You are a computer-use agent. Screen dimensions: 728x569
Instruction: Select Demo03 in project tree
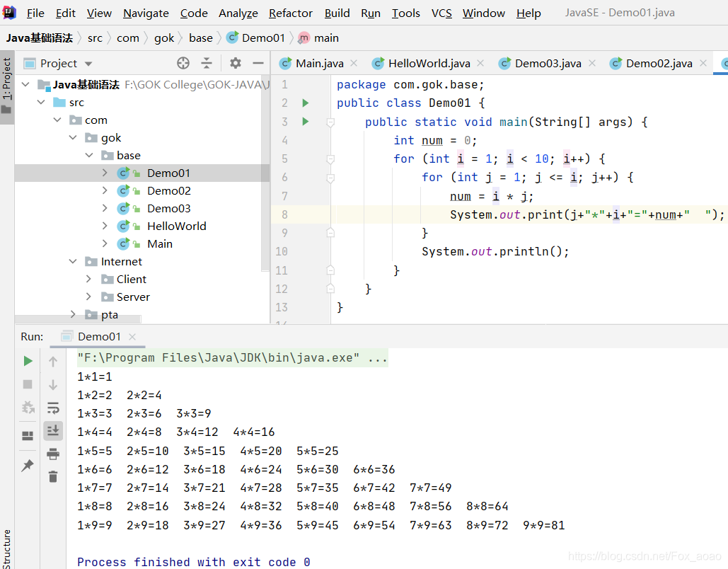(x=168, y=209)
